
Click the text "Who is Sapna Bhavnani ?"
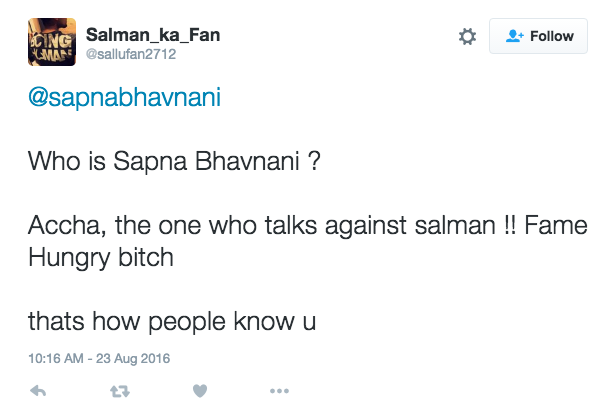[x=173, y=161]
